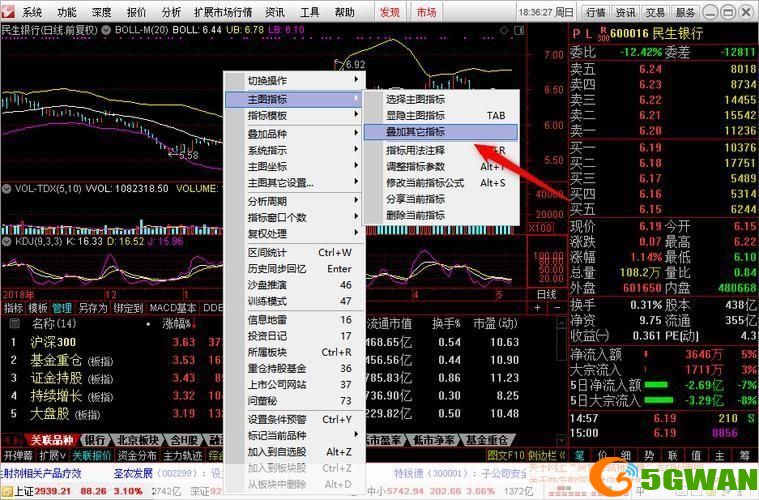Switch to the 银行 sector tab
Image resolution: width=759 pixels, height=500 pixels.
coord(94,440)
